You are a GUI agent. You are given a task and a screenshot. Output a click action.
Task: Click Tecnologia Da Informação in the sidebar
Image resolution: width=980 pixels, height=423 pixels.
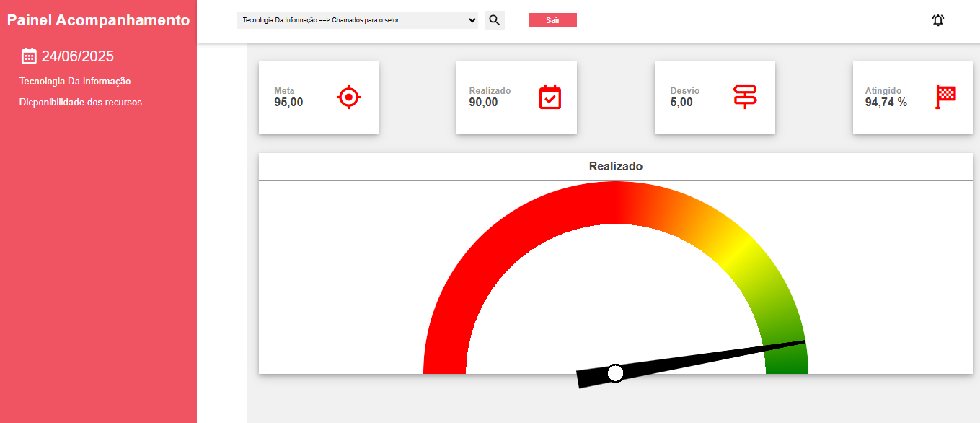tap(75, 82)
